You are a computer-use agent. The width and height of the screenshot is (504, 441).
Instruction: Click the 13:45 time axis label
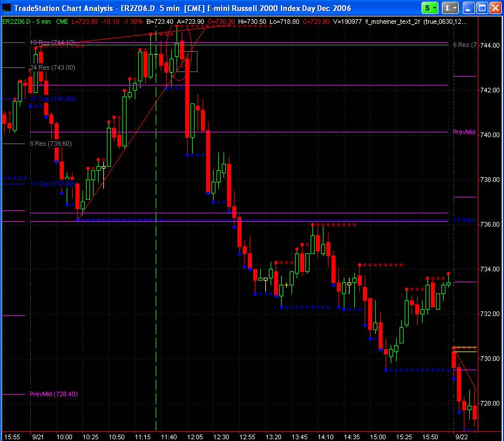[299, 437]
